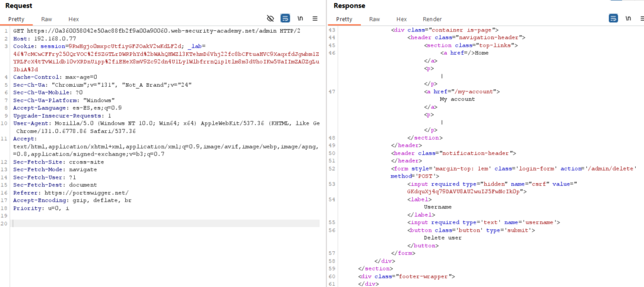The image size is (644, 287).
Task: Click the section class="top-links" line
Action: coord(470,45)
